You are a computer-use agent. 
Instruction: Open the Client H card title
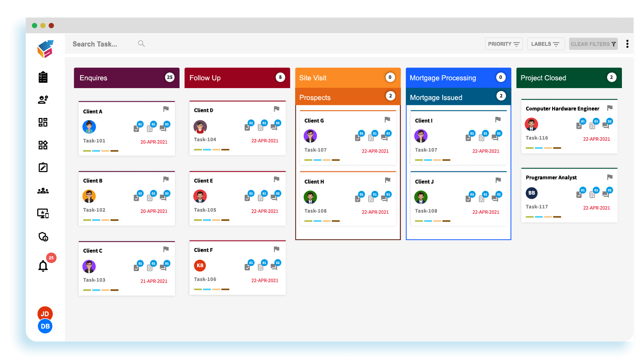click(x=314, y=181)
